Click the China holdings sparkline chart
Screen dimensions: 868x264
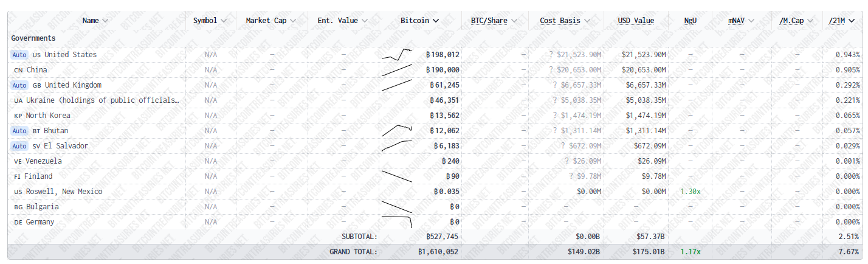coord(397,70)
